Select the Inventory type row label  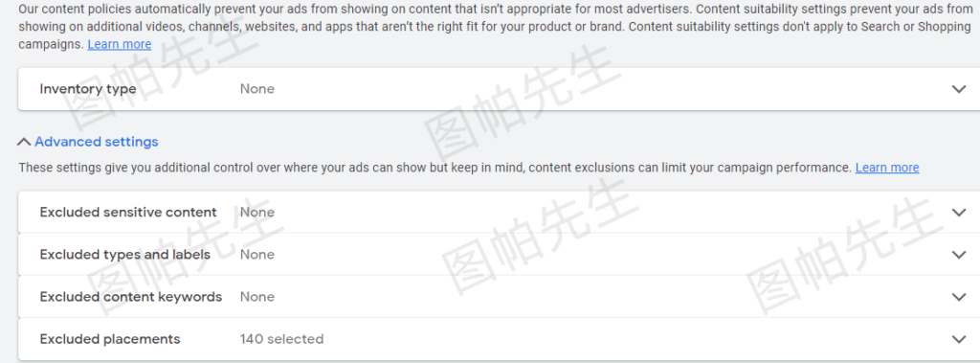87,89
